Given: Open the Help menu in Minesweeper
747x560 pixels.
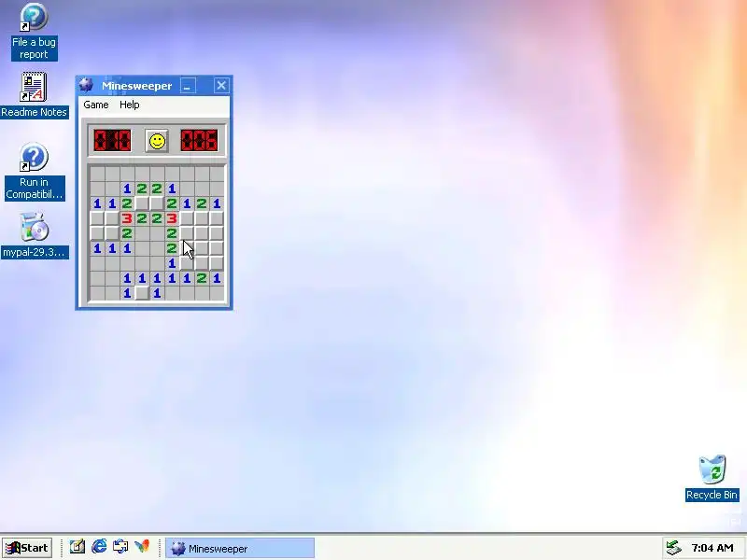Looking at the screenshot, I should point(130,105).
